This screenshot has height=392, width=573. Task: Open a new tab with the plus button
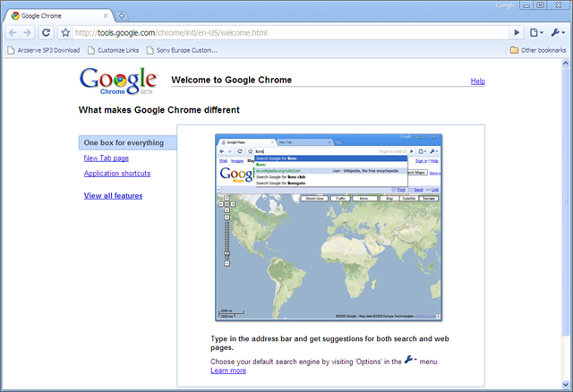pos(122,16)
